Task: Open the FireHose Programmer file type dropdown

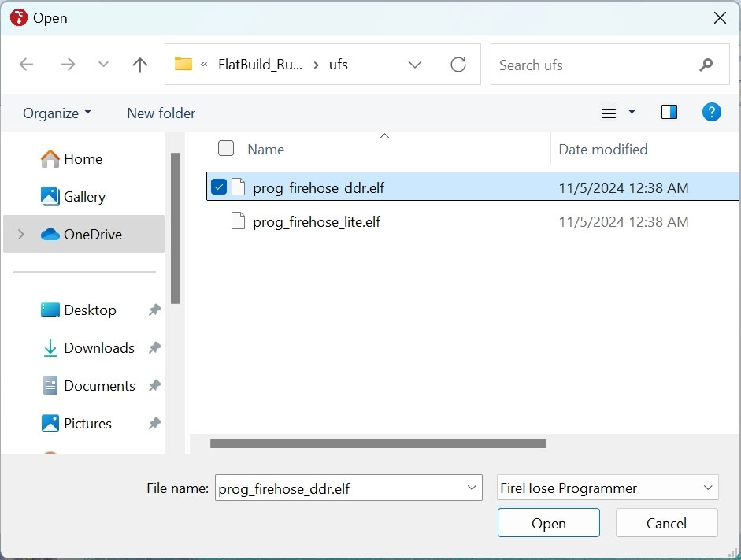Action: [x=607, y=488]
